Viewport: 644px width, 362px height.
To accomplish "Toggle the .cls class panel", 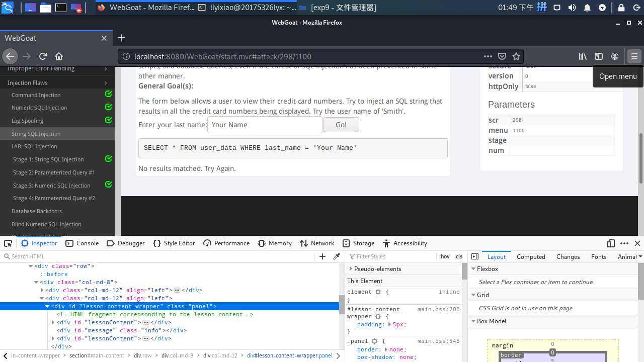I will coord(458,256).
